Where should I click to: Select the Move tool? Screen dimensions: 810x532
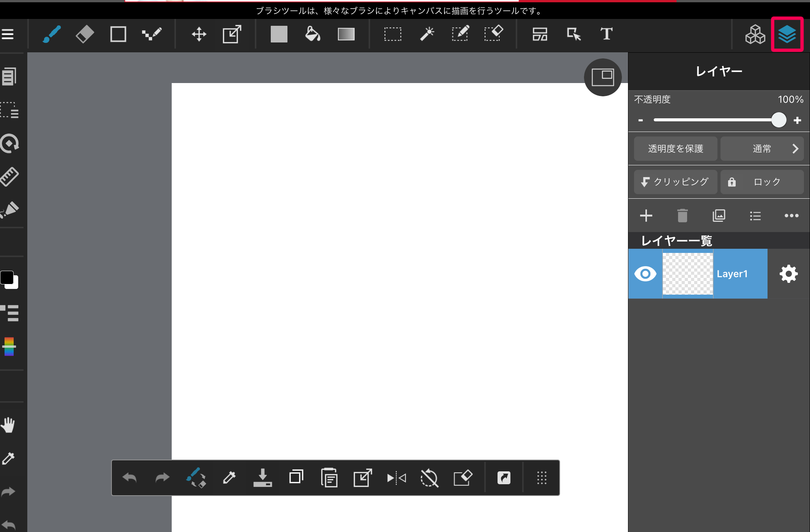click(199, 34)
